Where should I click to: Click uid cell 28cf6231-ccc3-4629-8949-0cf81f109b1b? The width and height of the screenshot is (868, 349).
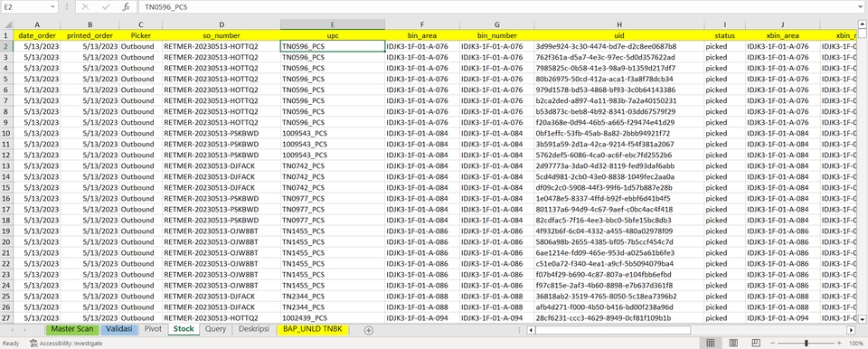point(619,318)
